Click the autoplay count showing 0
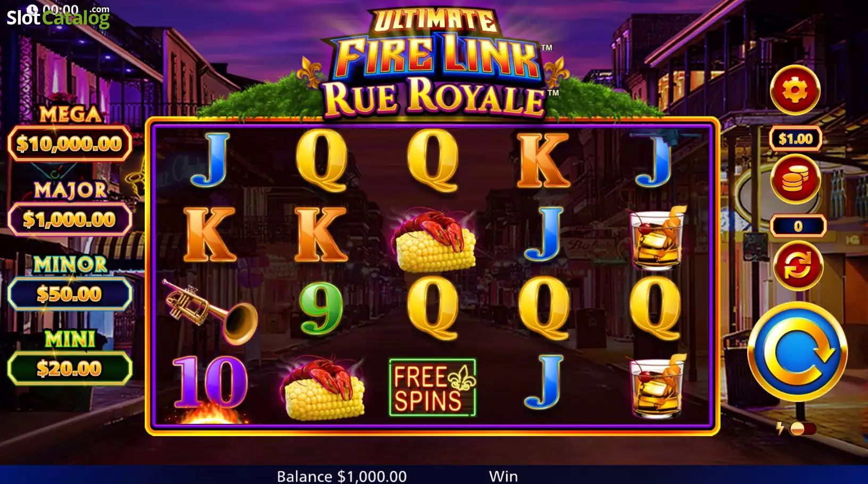 (x=798, y=226)
